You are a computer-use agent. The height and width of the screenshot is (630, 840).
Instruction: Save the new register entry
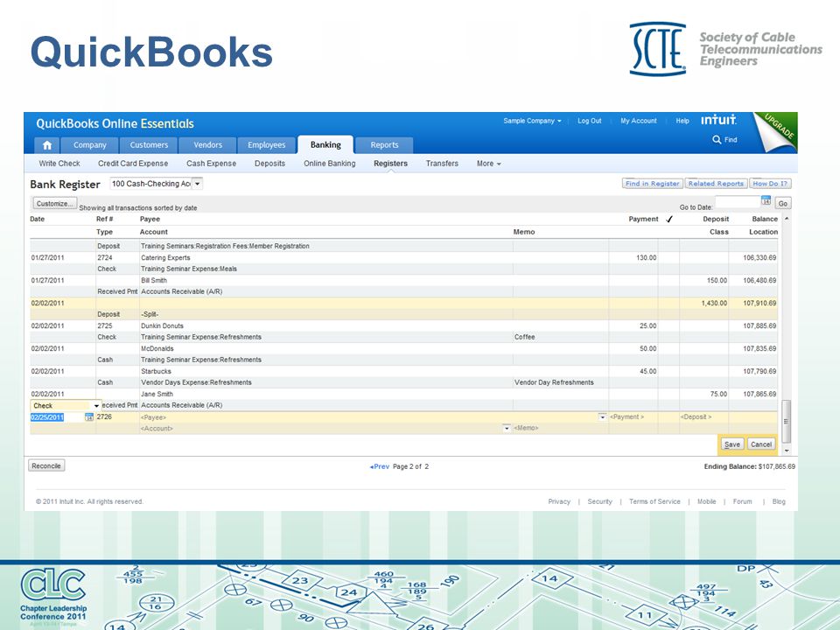pyautogui.click(x=731, y=444)
